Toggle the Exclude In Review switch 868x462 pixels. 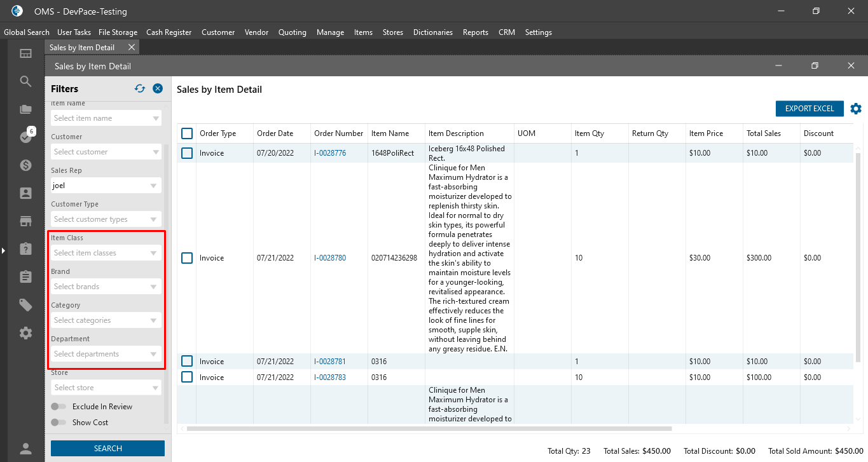tap(59, 407)
